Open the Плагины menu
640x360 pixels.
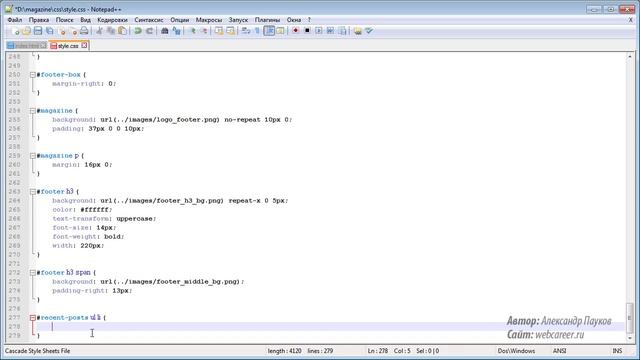point(267,20)
